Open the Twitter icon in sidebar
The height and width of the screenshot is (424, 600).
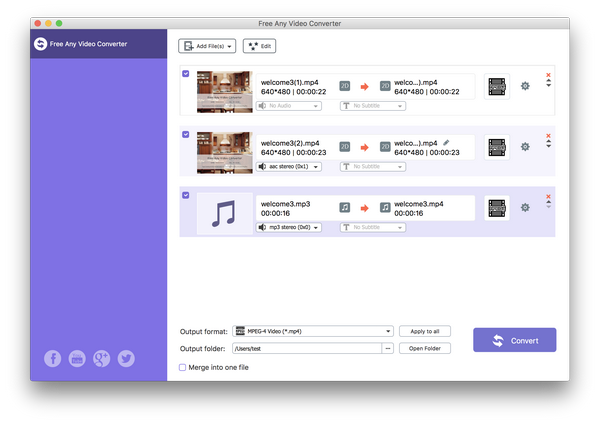[x=126, y=359]
